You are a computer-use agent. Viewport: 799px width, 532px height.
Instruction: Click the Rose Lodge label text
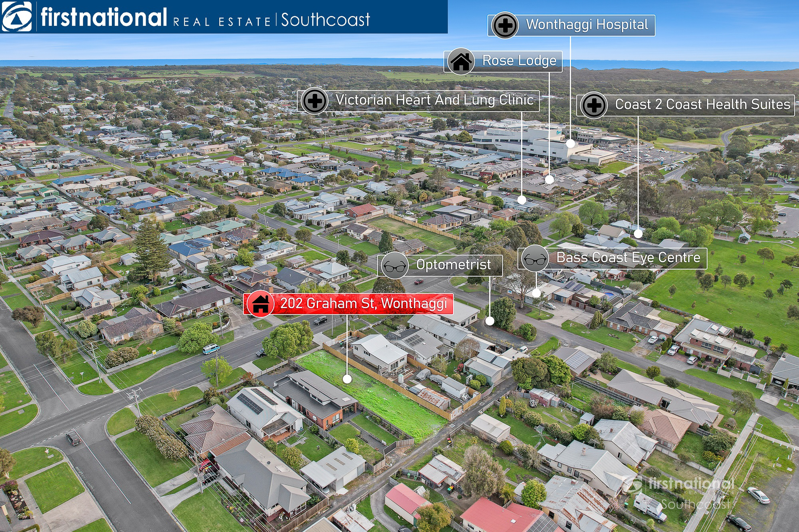click(519, 61)
